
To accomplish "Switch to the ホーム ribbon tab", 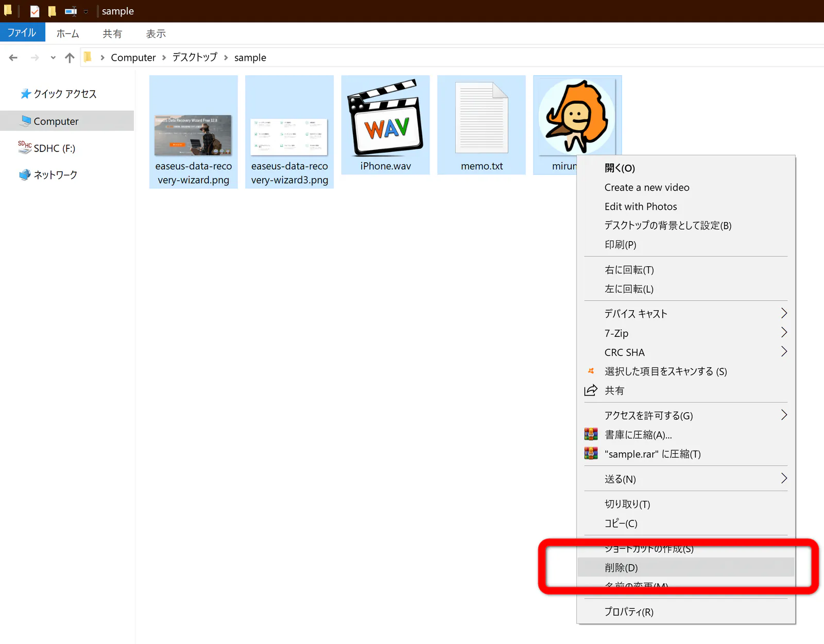I will 67,33.
